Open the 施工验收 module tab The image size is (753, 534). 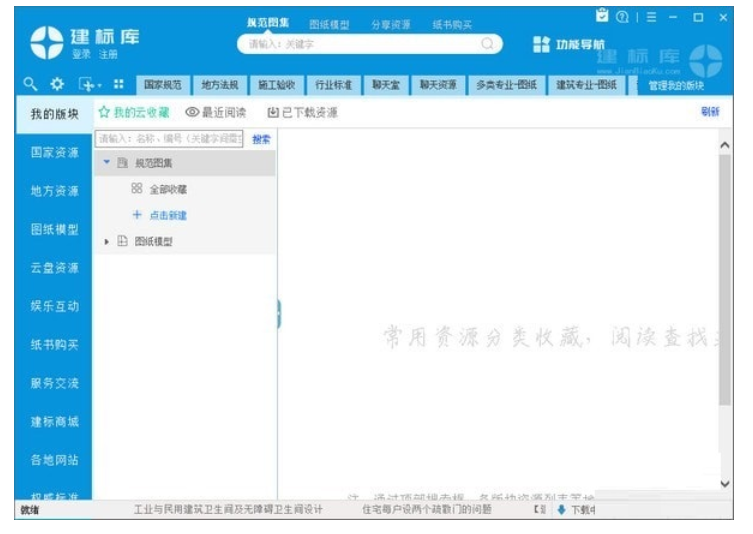[277, 85]
